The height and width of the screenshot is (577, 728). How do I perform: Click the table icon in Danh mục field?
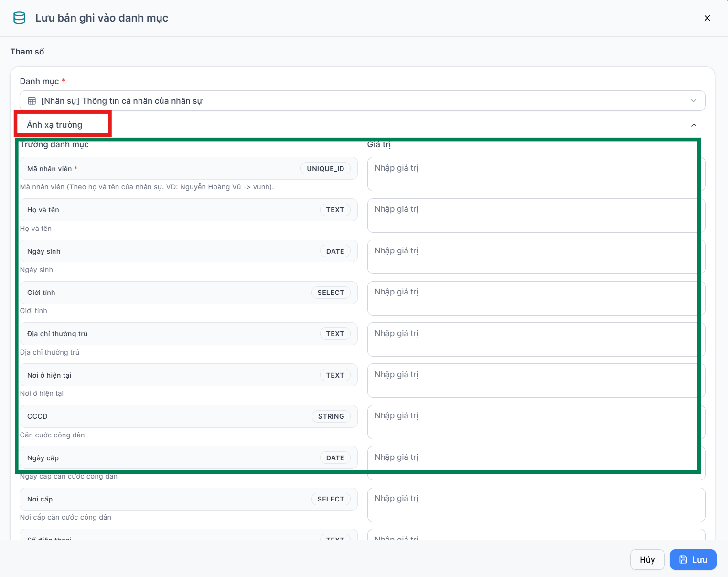pyautogui.click(x=32, y=101)
